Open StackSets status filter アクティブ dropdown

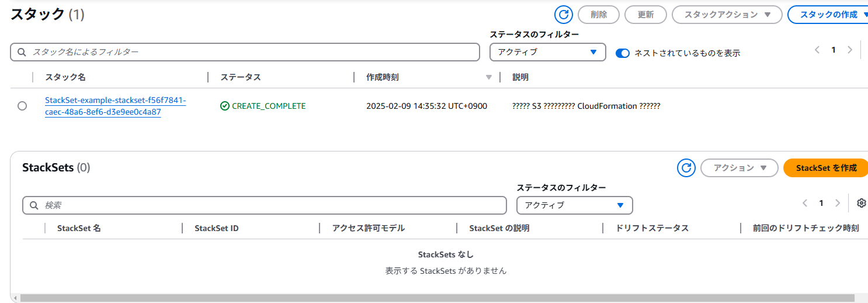point(574,205)
